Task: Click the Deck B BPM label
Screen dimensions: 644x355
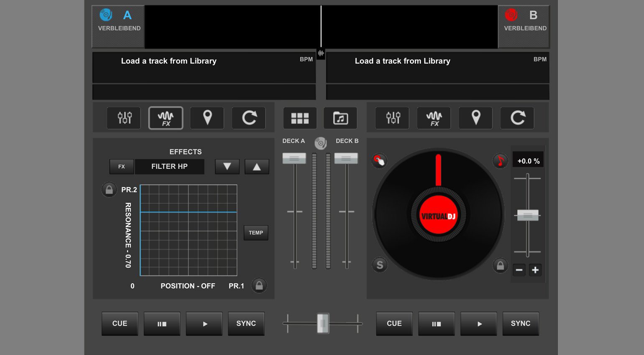Action: point(540,59)
